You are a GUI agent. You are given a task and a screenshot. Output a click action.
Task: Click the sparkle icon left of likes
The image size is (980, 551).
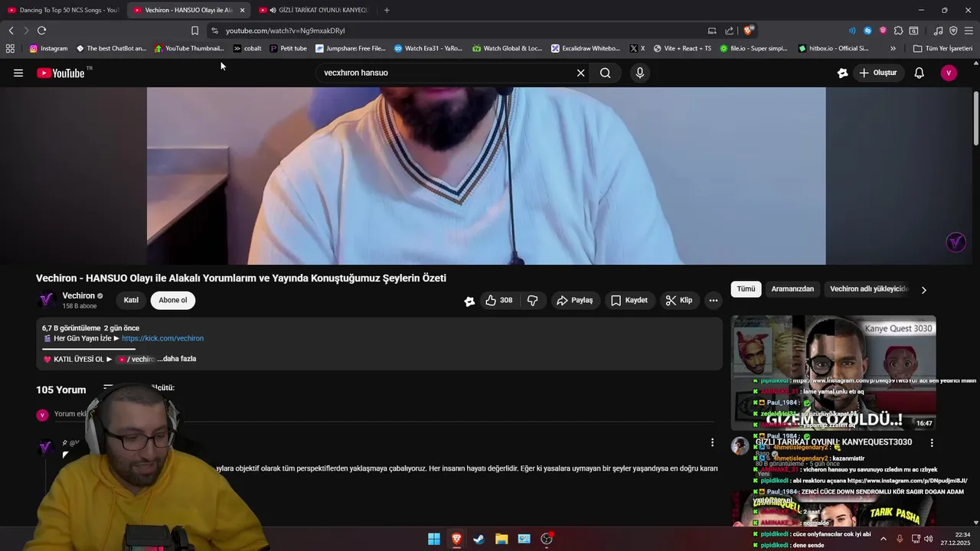tap(469, 301)
